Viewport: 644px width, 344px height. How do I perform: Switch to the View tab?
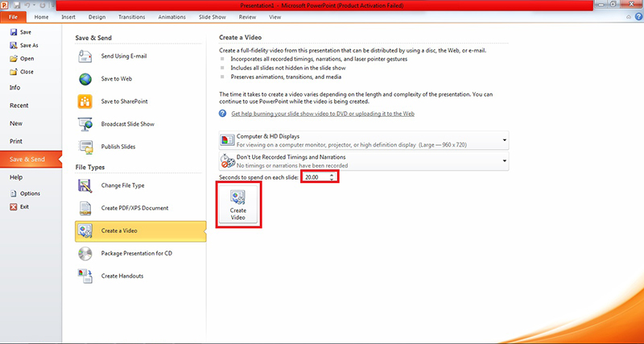click(x=275, y=17)
